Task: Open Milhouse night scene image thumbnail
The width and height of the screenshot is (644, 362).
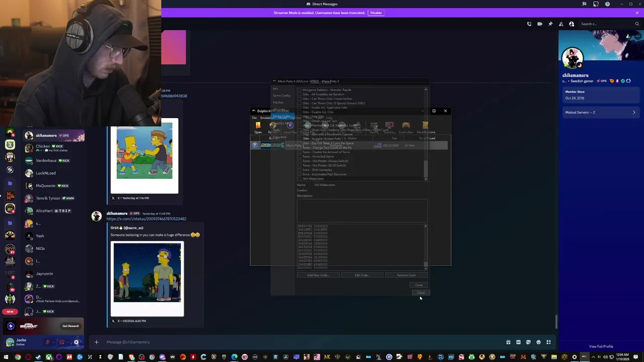Action: 147,273
